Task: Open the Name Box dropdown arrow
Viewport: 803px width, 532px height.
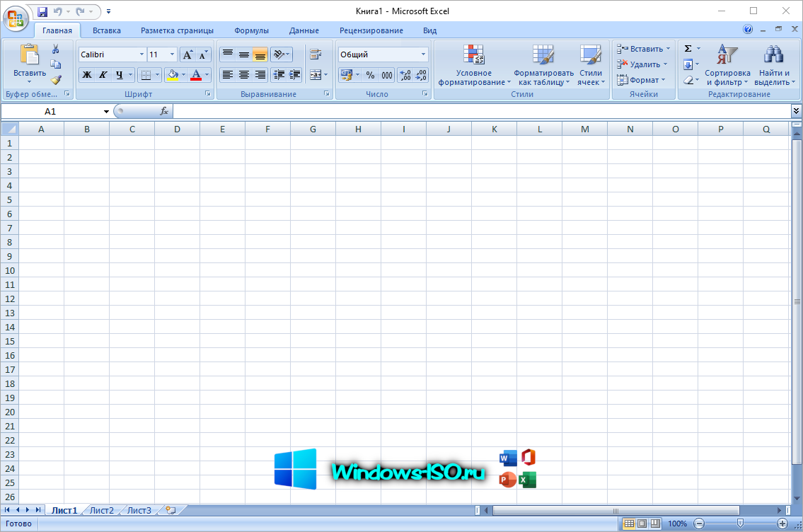Action: (106, 111)
